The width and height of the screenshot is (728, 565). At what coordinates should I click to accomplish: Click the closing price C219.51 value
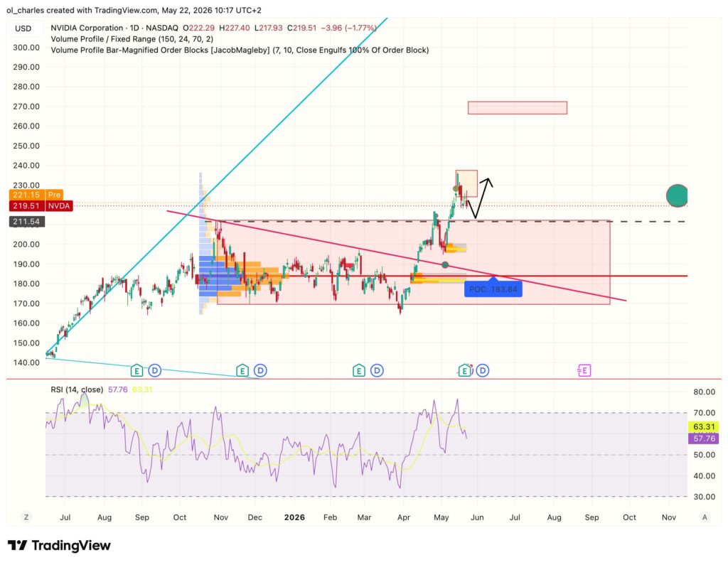(x=301, y=28)
